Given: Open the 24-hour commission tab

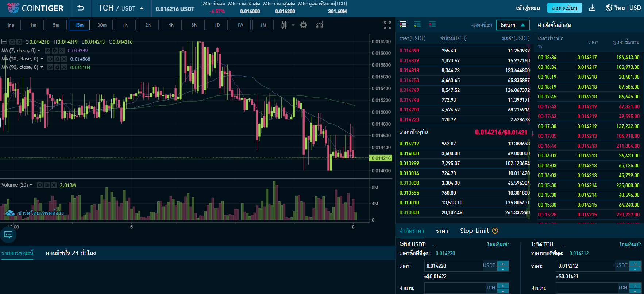Looking at the screenshot, I should (70, 253).
